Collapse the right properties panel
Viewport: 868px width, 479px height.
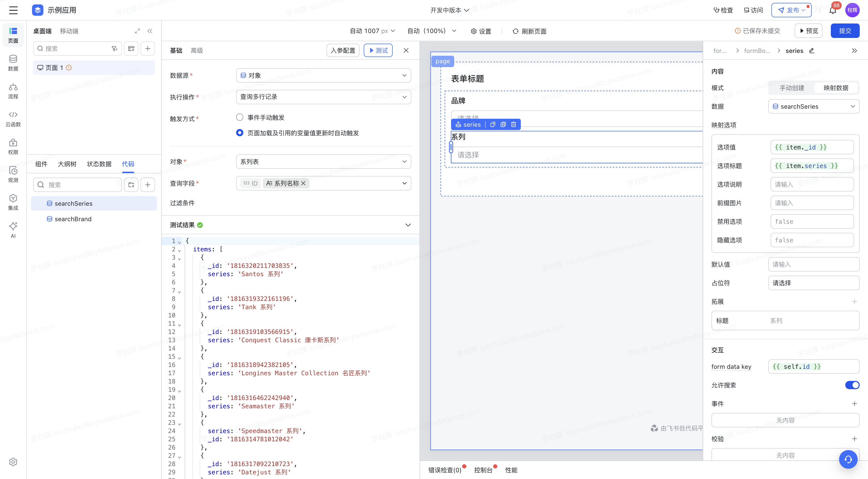coord(854,51)
